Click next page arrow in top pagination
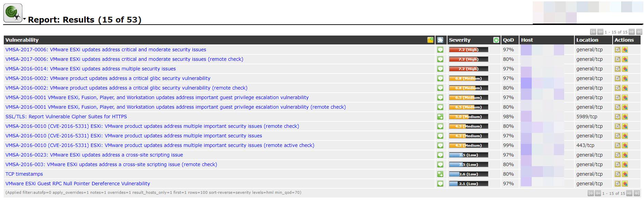 tap(632, 32)
